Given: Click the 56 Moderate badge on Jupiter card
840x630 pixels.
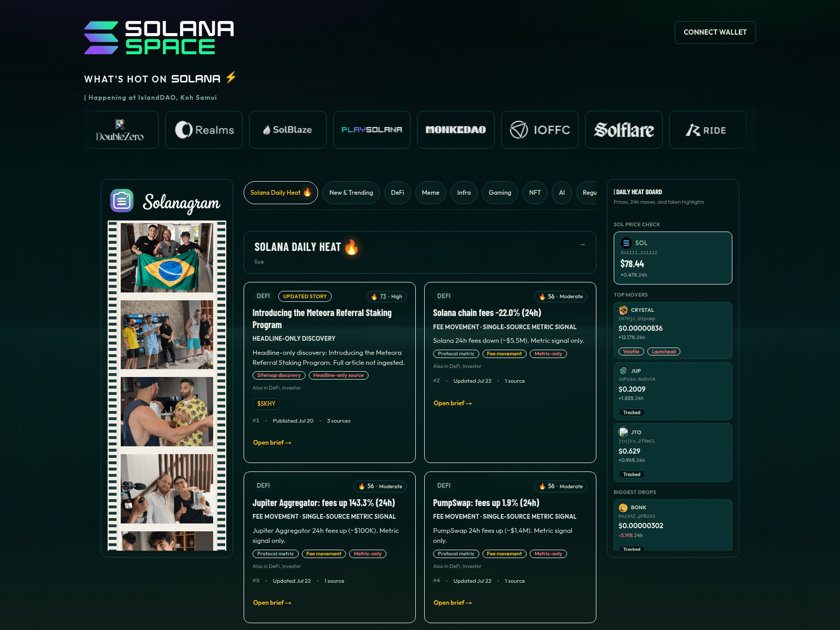Looking at the screenshot, I should 380,487.
